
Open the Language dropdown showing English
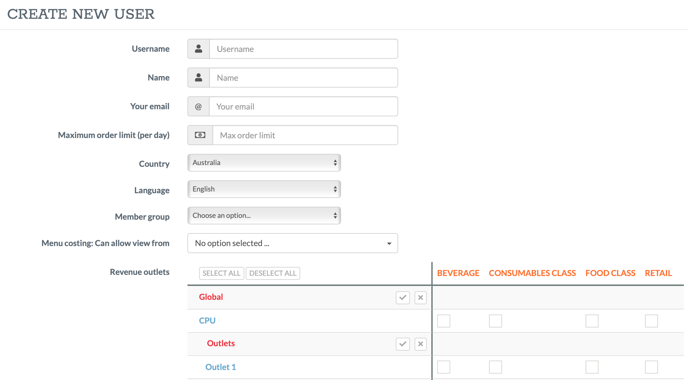pos(264,189)
